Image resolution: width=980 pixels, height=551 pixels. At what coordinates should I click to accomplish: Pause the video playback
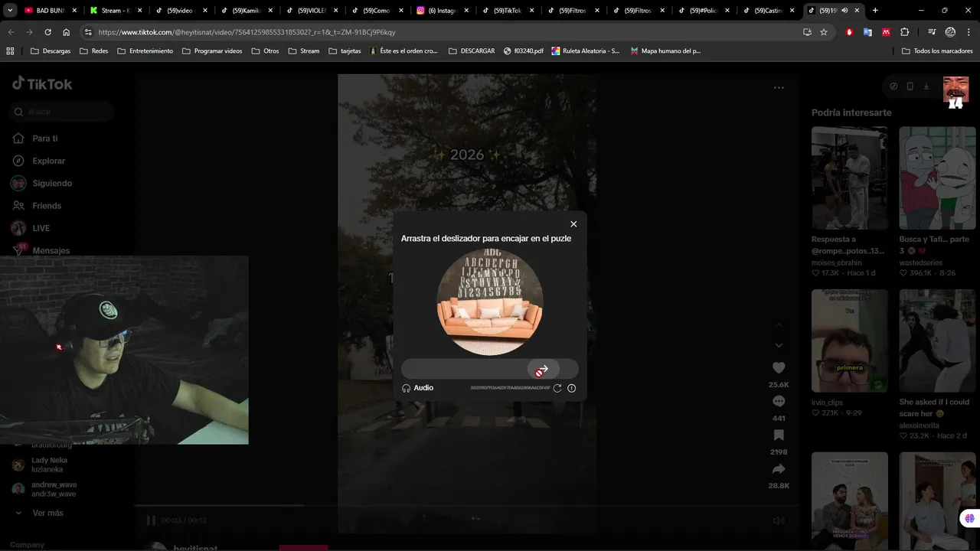click(151, 520)
